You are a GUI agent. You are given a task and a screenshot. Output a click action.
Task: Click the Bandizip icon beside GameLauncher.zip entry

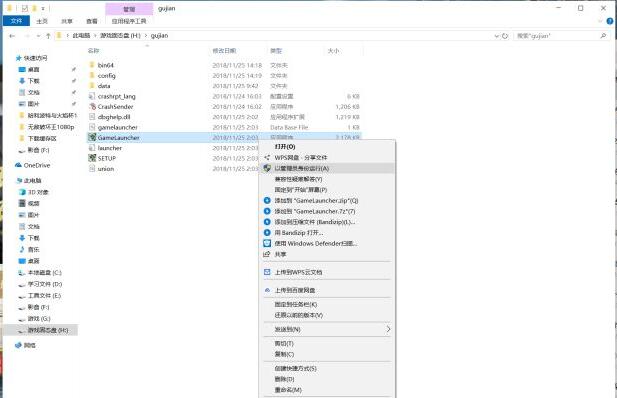point(267,200)
